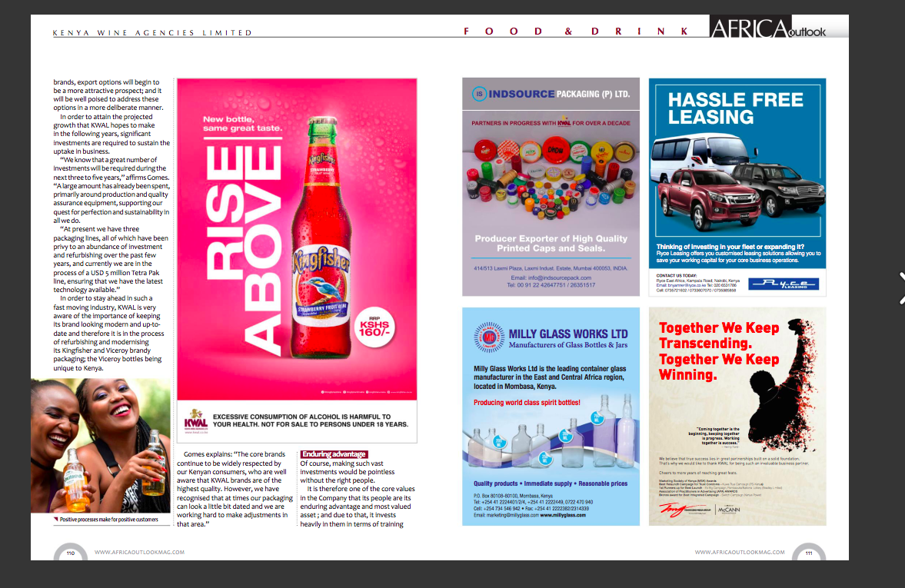905x588 pixels.
Task: Click the info@indsourcepack.com email address
Action: 559,277
